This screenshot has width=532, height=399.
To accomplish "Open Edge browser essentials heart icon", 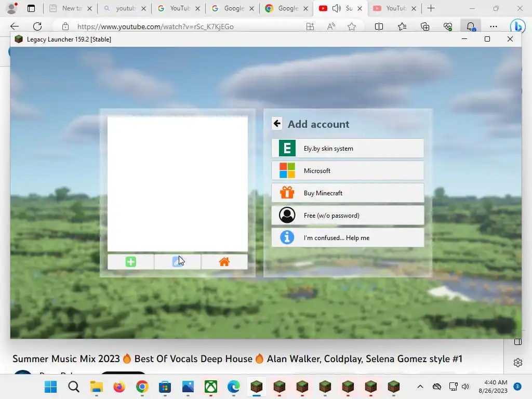I will tap(448, 26).
